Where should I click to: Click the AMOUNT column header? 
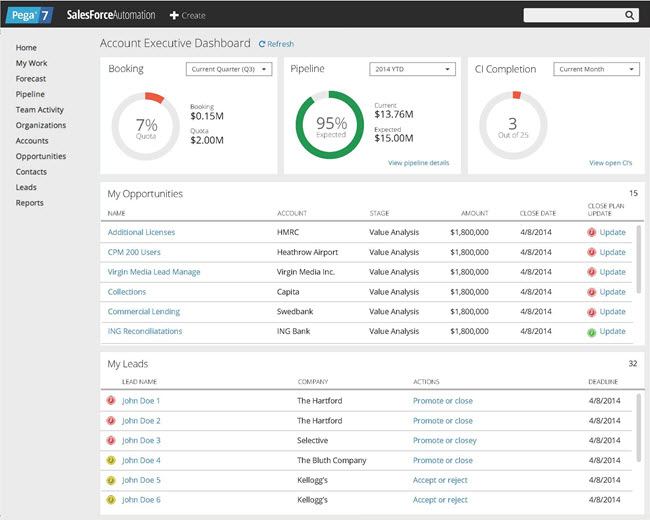pos(475,213)
